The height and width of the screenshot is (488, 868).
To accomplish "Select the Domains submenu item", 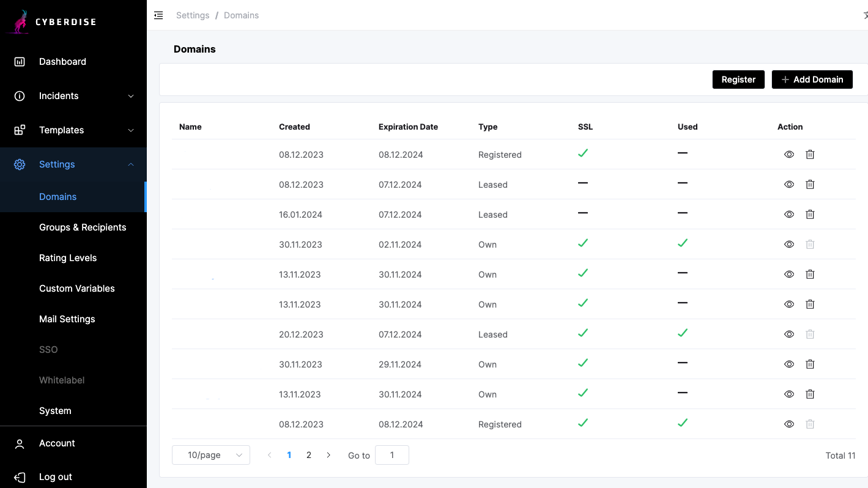I will (73, 197).
